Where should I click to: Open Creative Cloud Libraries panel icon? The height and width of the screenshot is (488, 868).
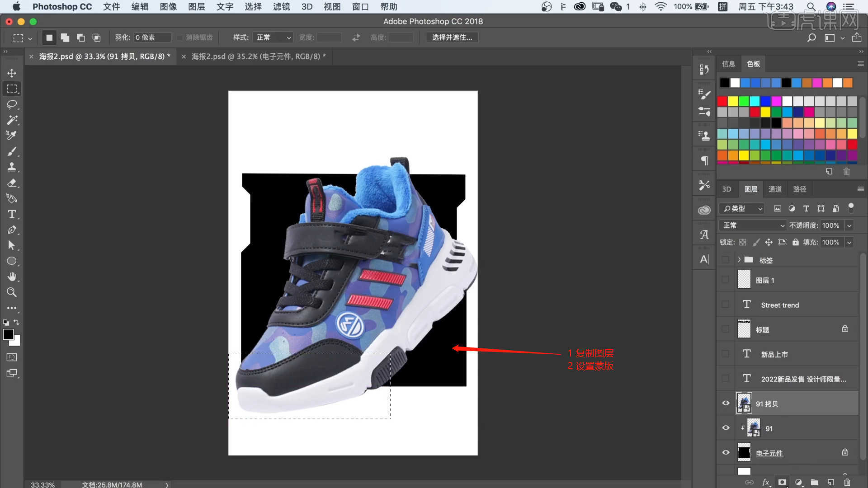tap(704, 210)
